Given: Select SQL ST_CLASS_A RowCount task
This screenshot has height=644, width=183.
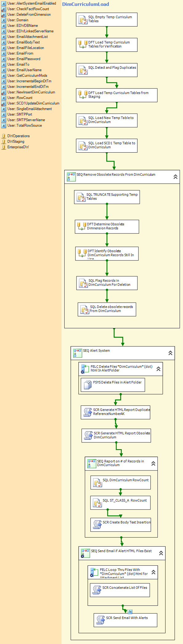Looking at the screenshot, I should [121, 502].
